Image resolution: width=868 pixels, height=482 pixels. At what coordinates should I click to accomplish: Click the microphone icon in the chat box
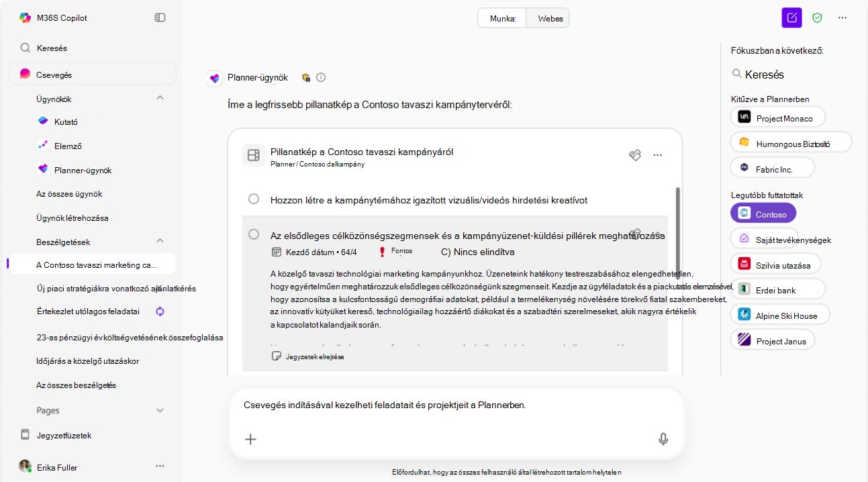663,439
